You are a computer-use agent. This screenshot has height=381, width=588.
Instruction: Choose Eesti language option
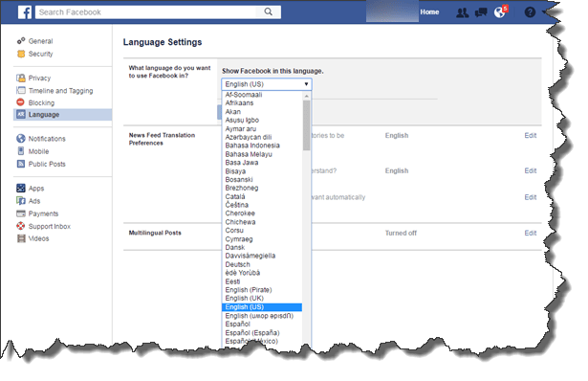pyautogui.click(x=262, y=281)
